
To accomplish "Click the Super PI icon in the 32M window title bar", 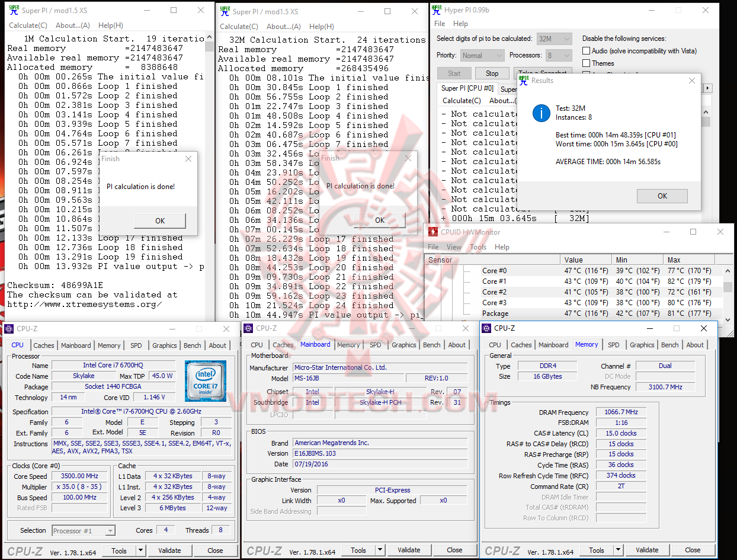I will tap(225, 11).
